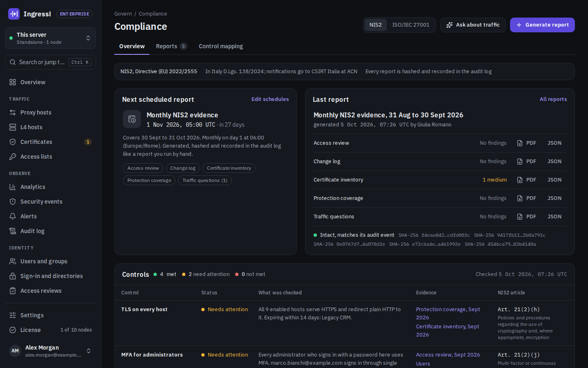The image size is (588, 368).
Task: Switch to the Overview tab
Action: [132, 46]
